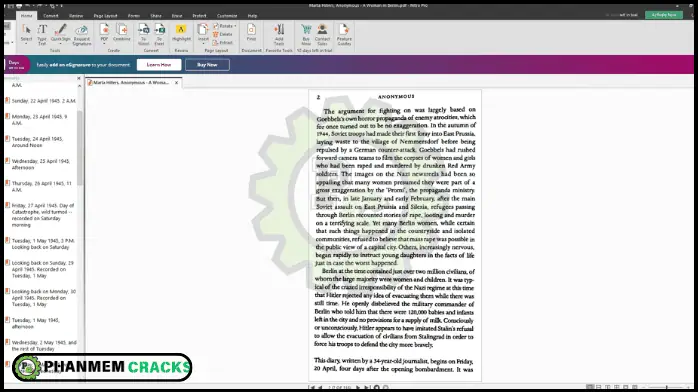Convert the PDF To Word
Viewport: 698px width, 392px height.
143,34
